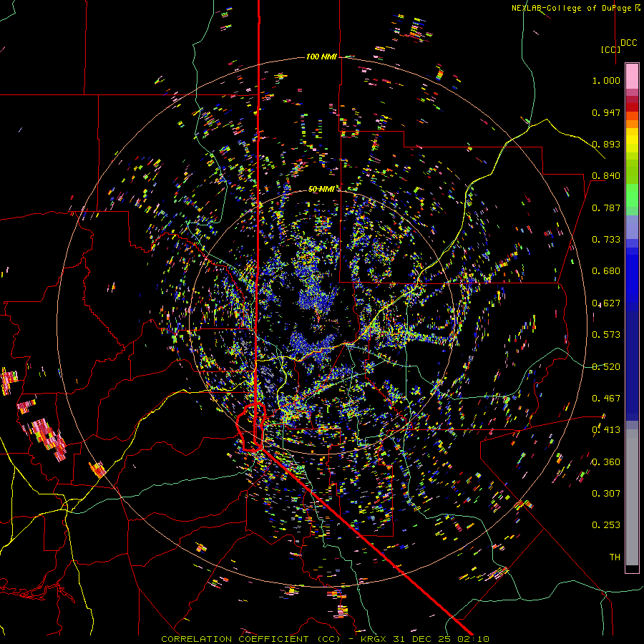Click the gray segment of the color bar
This screenshot has height=644, width=644.
tap(632, 497)
